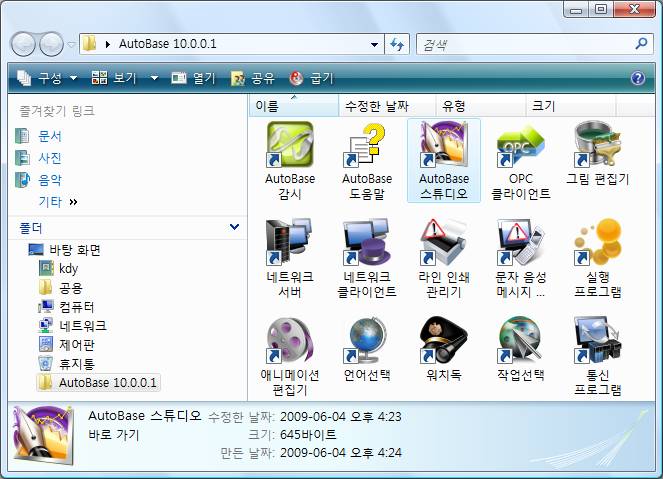
Task: Select the kdy folder tree item
Action: [x=58, y=268]
